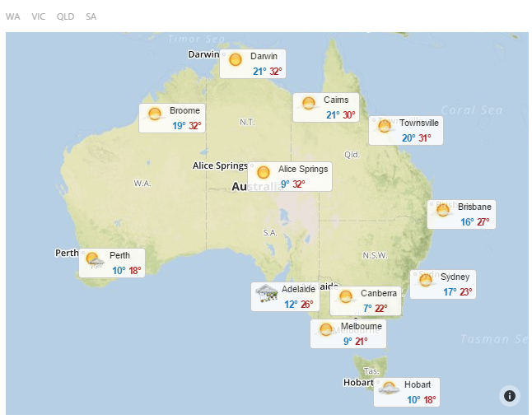This screenshot has height=419, width=532.
Task: Click the Cairns sun icon
Action: [x=309, y=104]
